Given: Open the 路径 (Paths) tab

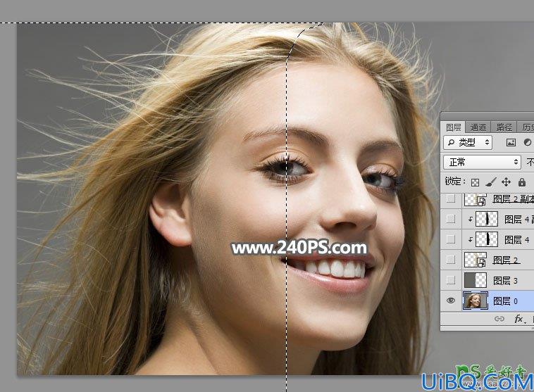Looking at the screenshot, I should pyautogui.click(x=504, y=127).
